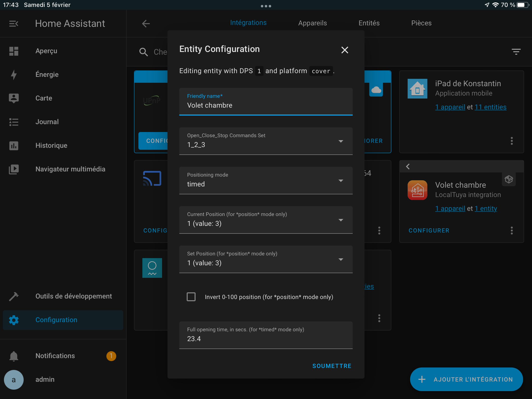Collapse the sidebar with the menu icon
The image size is (532, 399).
point(14,24)
